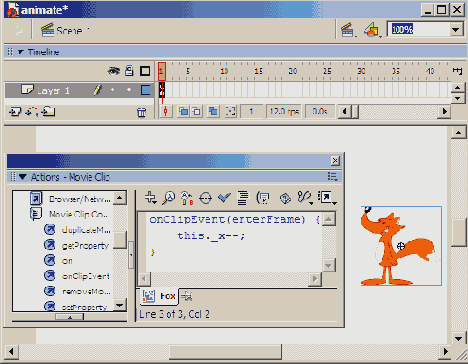Open View Options menu in Actions toolbar
Image resolution: width=468 pixels, height=364 pixels.
(x=327, y=198)
